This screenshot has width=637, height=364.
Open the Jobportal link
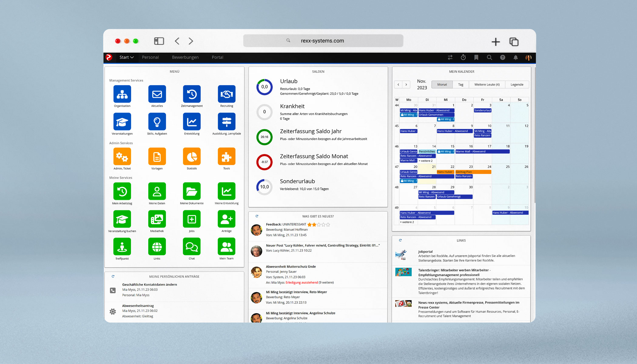point(425,251)
